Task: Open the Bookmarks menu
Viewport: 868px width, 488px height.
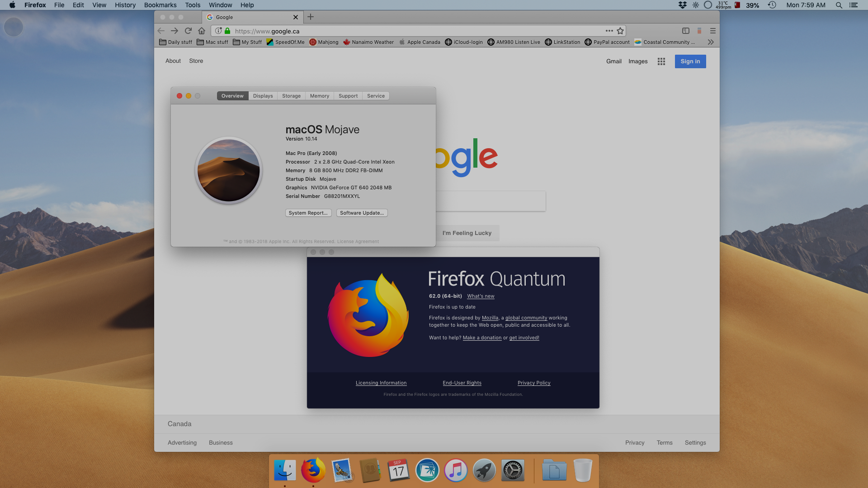Action: pos(160,5)
